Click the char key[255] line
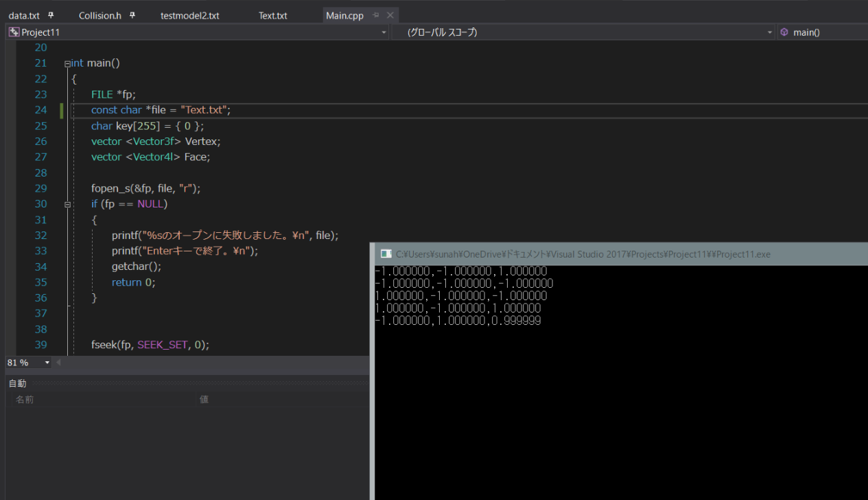The image size is (868, 500). point(148,126)
